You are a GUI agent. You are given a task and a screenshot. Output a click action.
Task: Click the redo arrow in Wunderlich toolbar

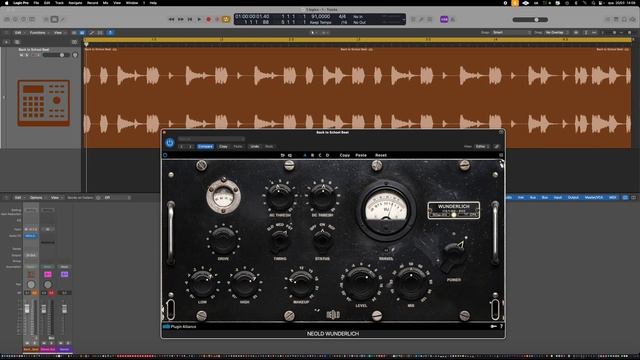[x=290, y=156]
